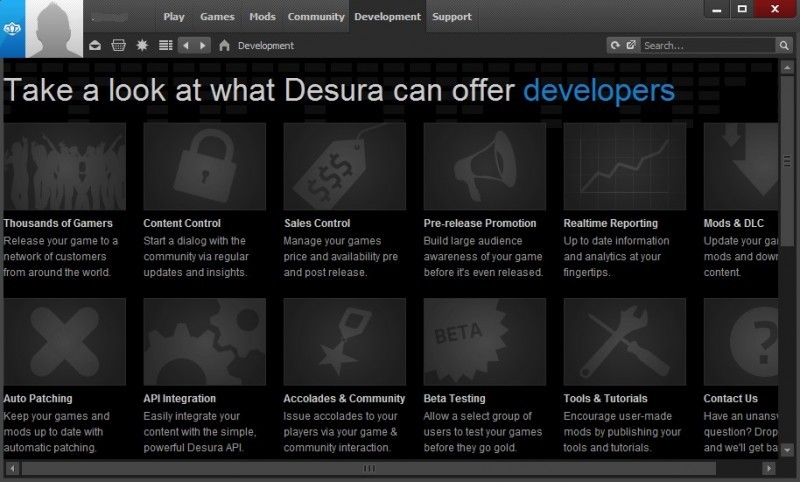This screenshot has height=482, width=800.
Task: Click the vertical scrollbar thumb
Action: (x=787, y=161)
